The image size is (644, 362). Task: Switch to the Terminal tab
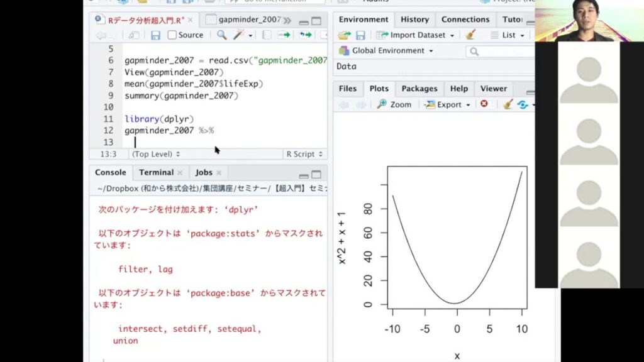click(156, 172)
